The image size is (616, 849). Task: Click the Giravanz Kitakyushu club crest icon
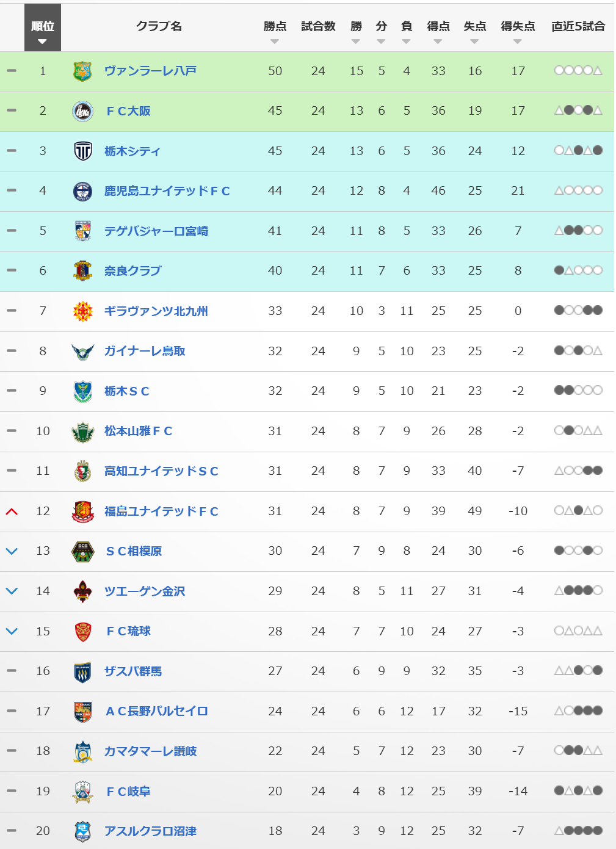[82, 311]
